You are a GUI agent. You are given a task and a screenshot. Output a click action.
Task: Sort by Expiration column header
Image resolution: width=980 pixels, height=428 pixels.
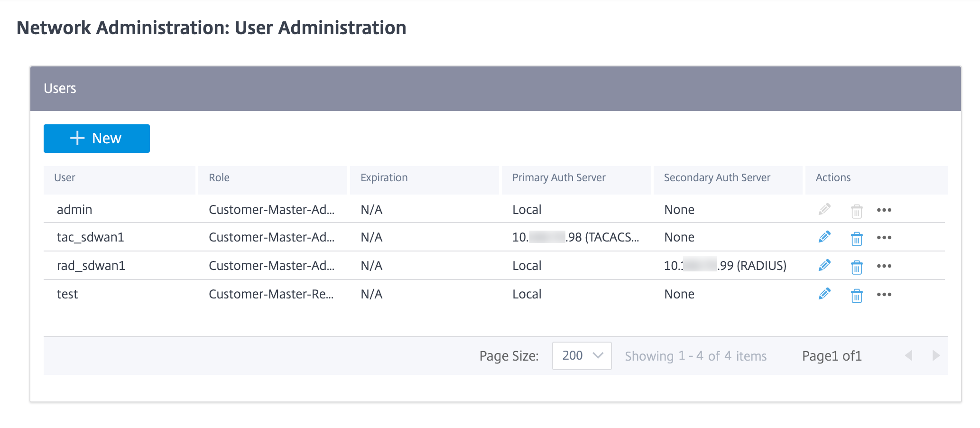click(425, 180)
